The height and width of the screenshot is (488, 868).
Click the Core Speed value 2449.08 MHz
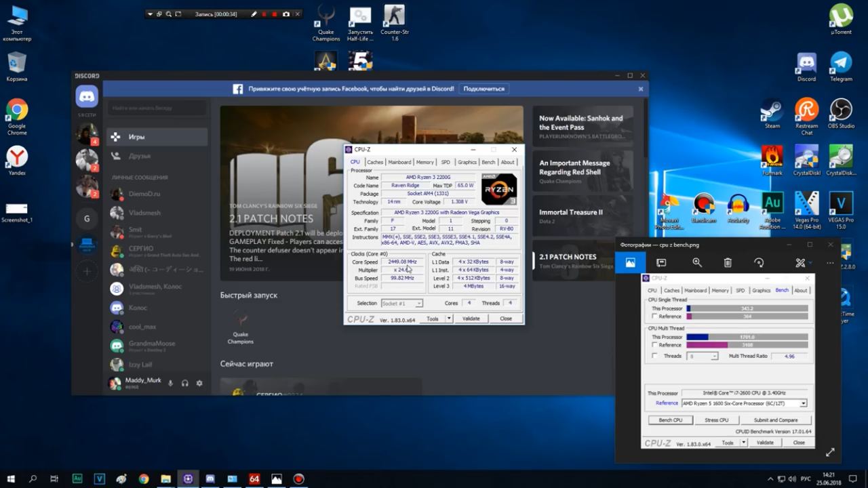pyautogui.click(x=403, y=262)
